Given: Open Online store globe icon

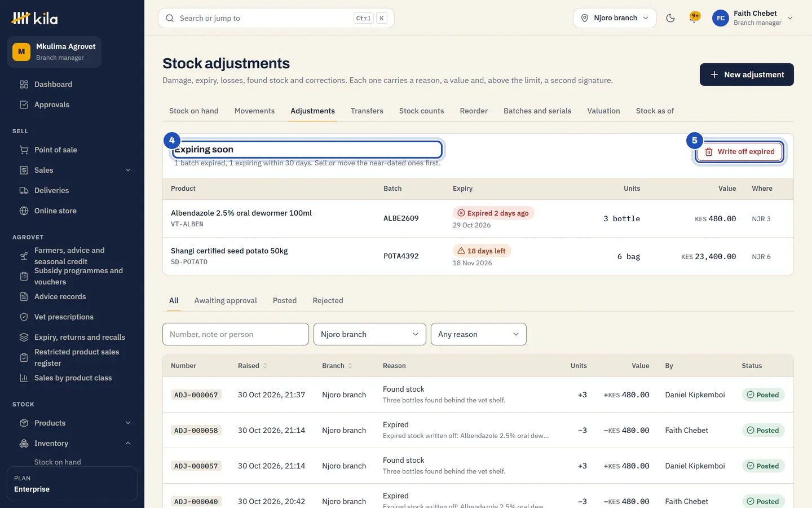Looking at the screenshot, I should point(24,211).
